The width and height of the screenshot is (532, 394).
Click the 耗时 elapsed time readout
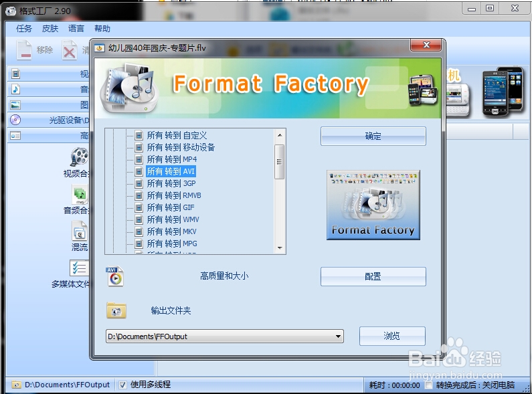(394, 385)
